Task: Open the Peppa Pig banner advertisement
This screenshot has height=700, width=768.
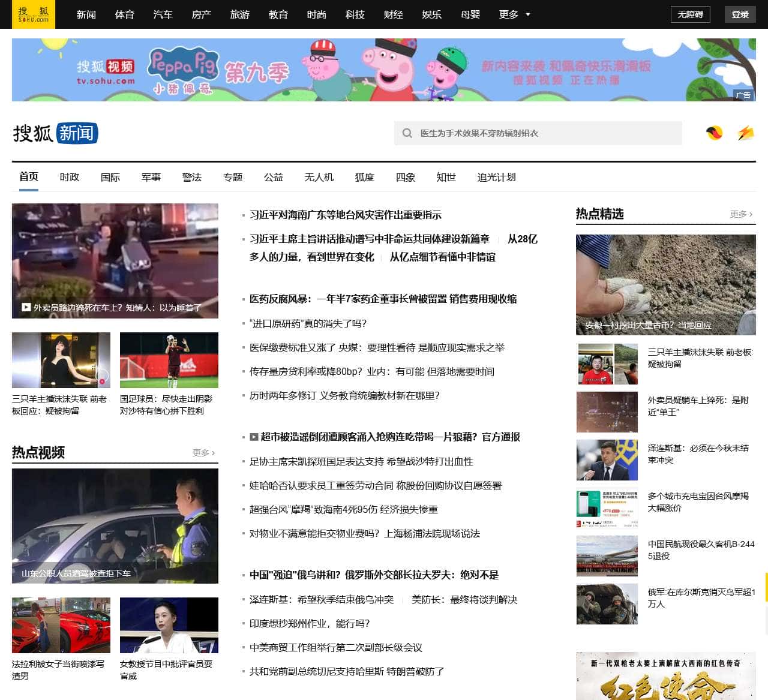Action: tap(384, 70)
